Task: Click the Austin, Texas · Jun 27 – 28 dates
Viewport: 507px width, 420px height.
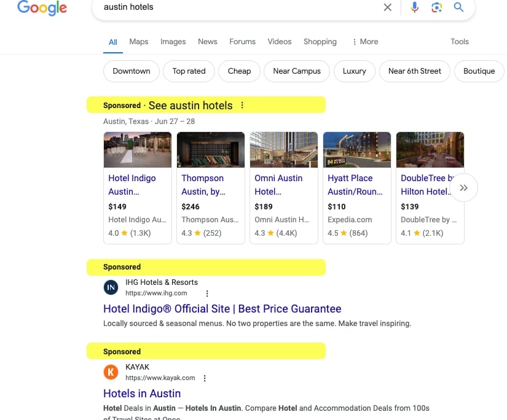Action: point(149,122)
